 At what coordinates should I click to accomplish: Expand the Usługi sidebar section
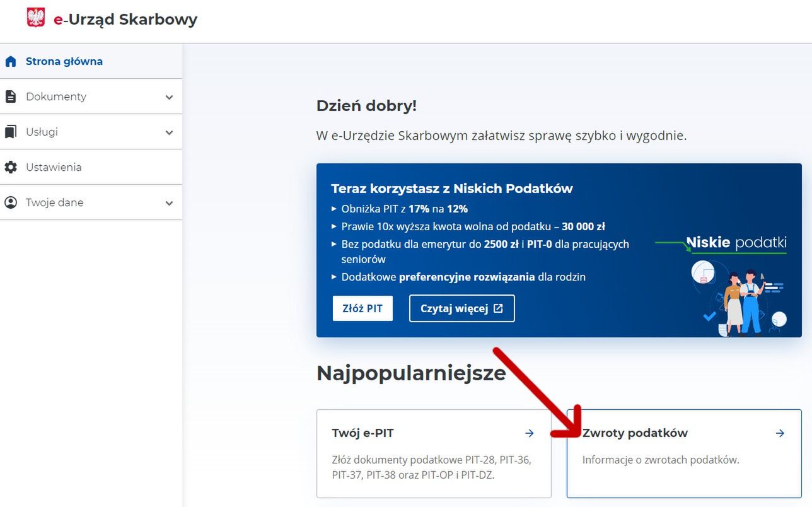pos(168,132)
